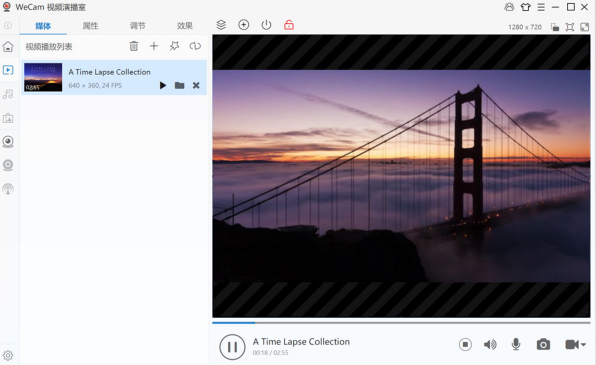Open the hamburger menu in title bar

point(541,7)
